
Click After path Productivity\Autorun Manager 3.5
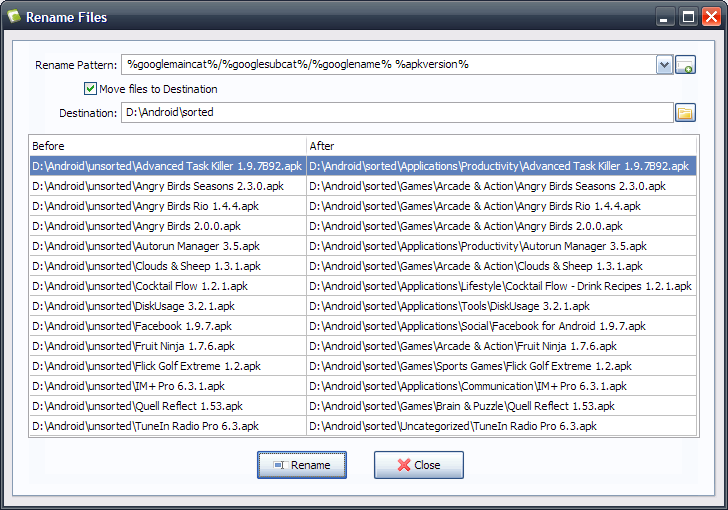[502, 246]
